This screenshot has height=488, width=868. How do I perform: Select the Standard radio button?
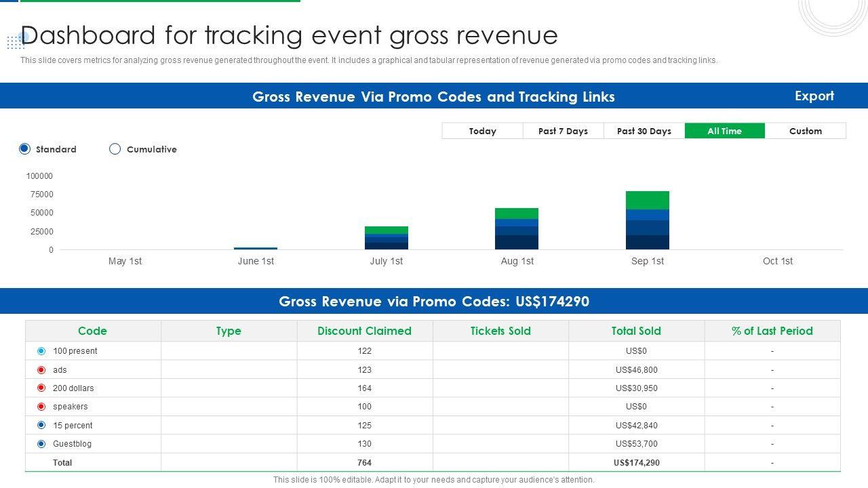[x=25, y=149]
